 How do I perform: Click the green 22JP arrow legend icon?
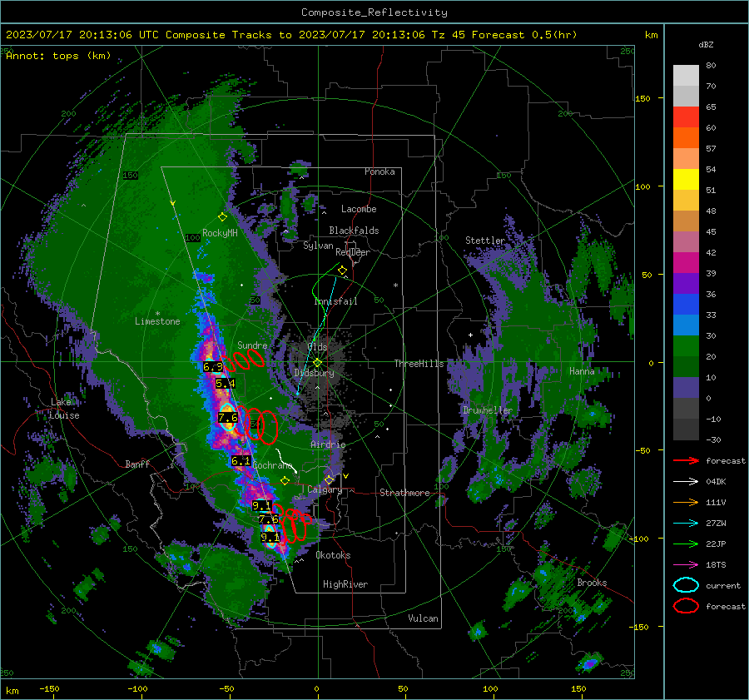click(686, 544)
